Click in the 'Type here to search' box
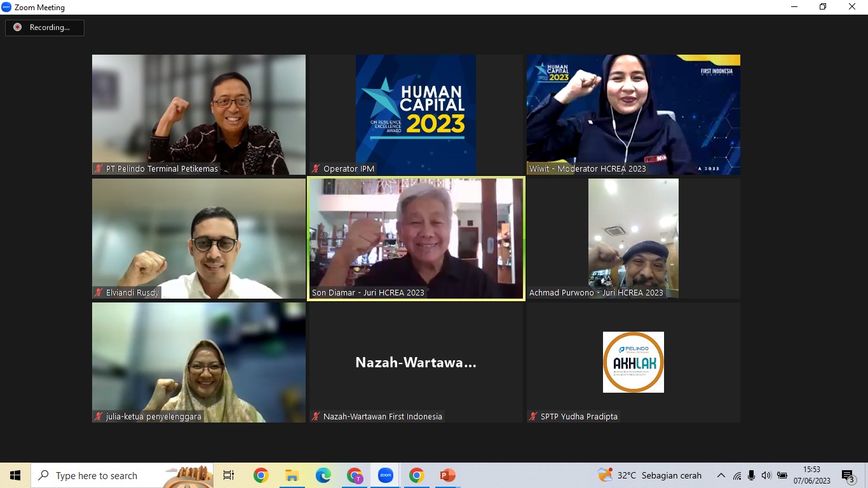 [122, 475]
